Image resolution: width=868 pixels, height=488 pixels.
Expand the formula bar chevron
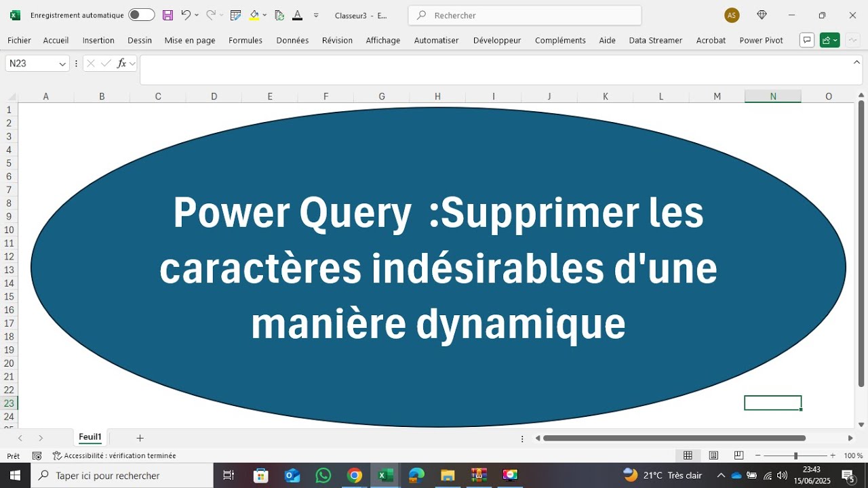856,62
